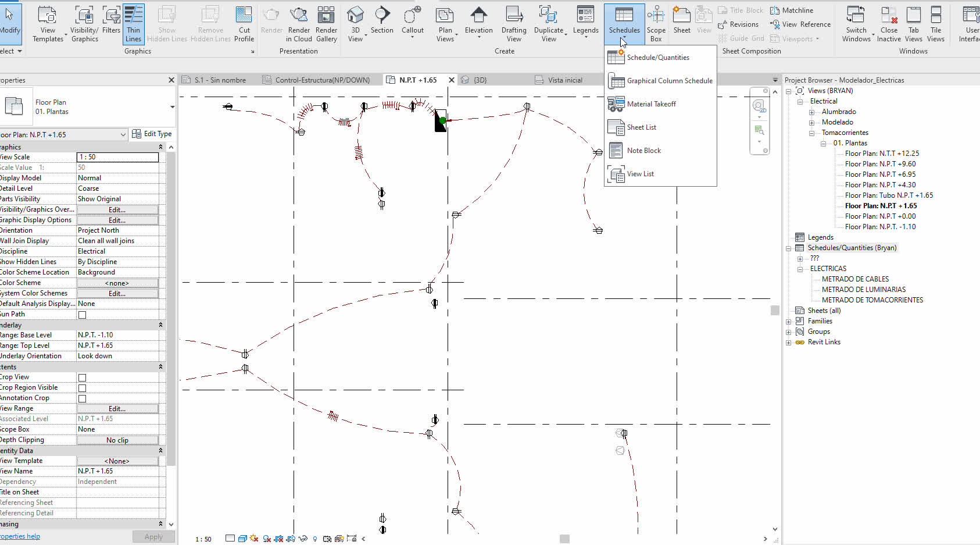Open Floor Plan: N.P.T +9.60
This screenshot has width=980, height=545.
click(x=880, y=164)
